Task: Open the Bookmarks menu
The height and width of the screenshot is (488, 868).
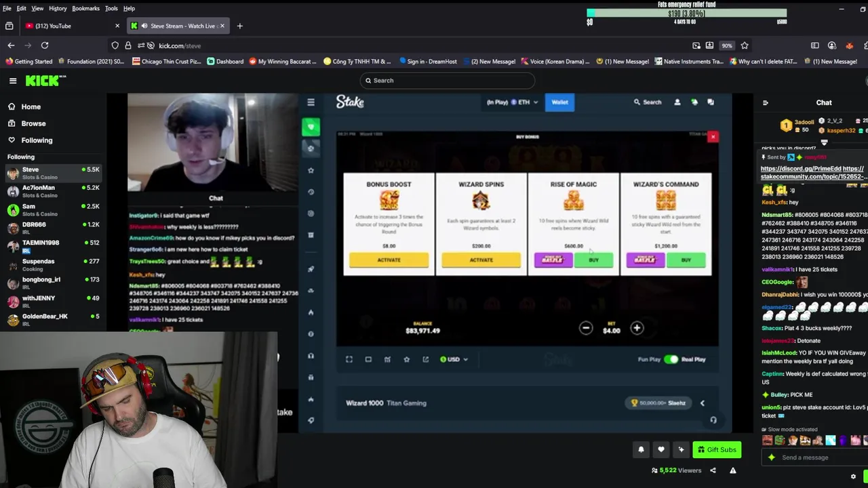Action: (85, 8)
